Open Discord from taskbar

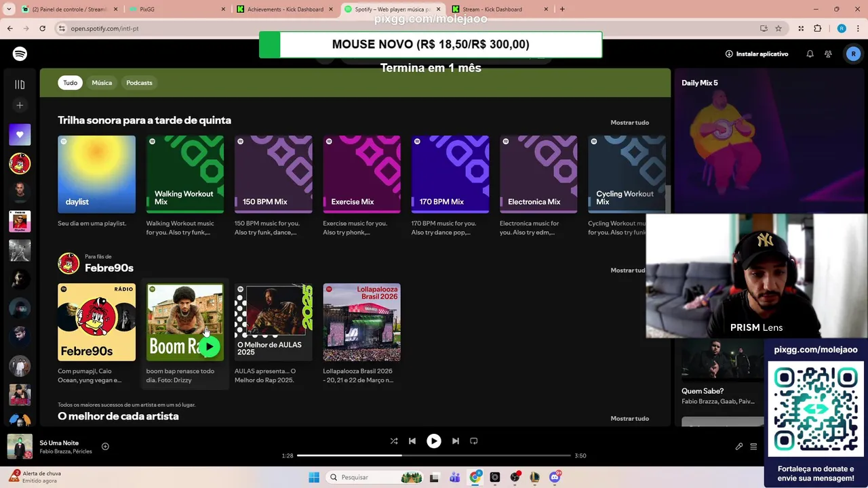(x=555, y=477)
